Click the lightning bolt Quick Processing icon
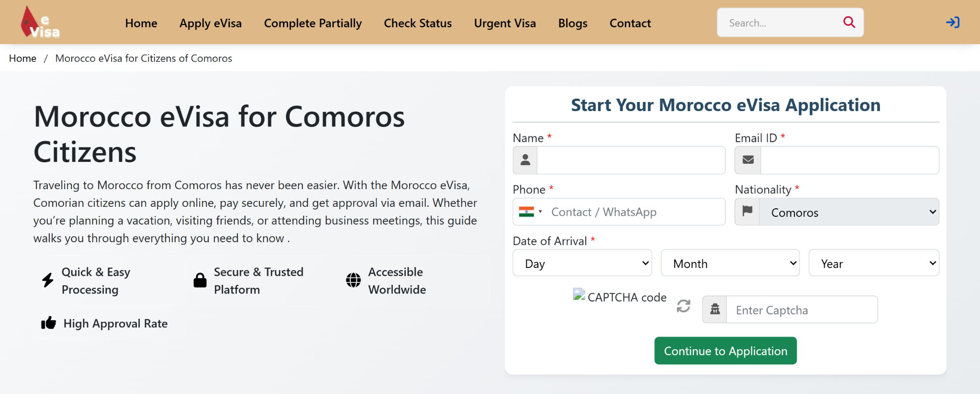The height and width of the screenshot is (394, 980). [x=48, y=280]
